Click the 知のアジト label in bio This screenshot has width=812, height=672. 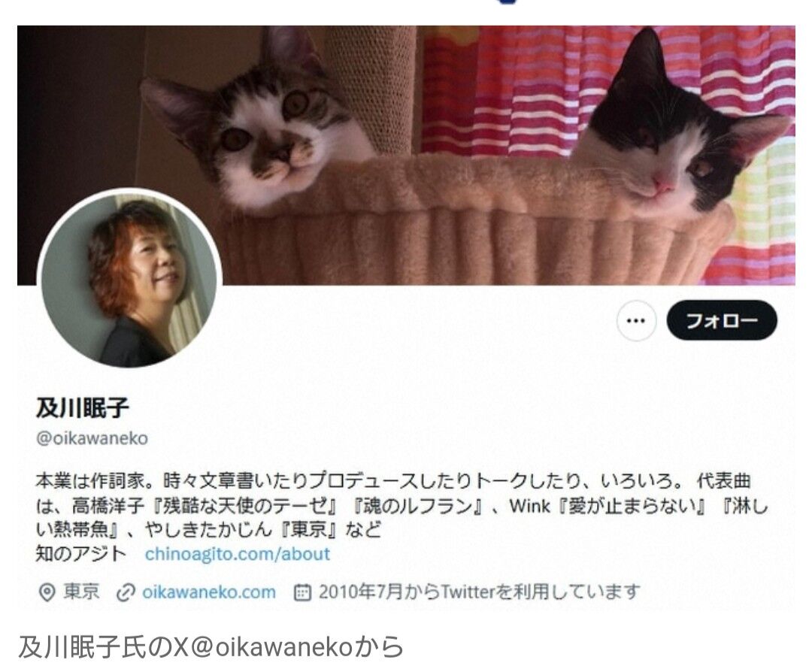click(80, 554)
